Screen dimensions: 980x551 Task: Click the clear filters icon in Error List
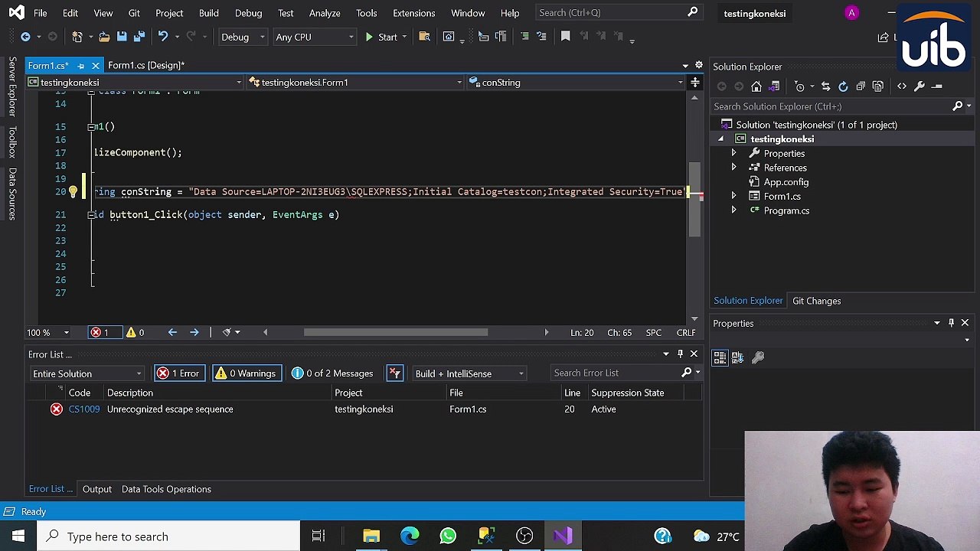(x=394, y=373)
